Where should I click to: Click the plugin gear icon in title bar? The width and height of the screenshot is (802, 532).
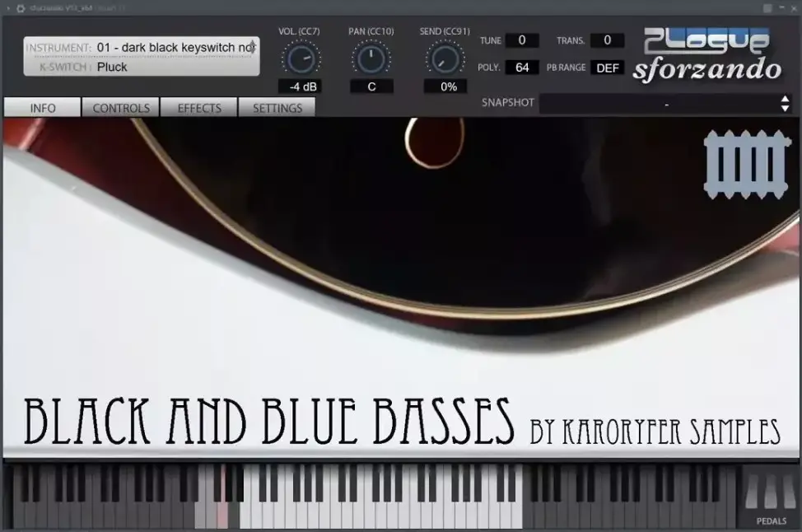click(21, 8)
